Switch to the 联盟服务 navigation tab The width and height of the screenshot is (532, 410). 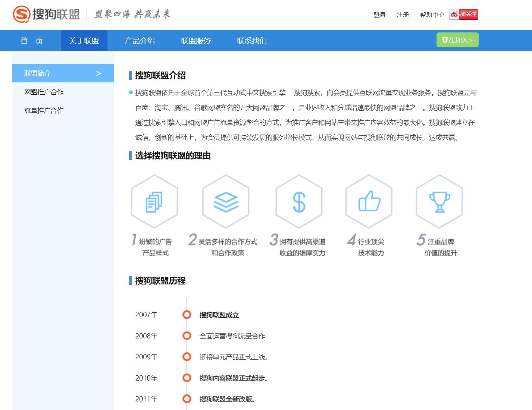pyautogui.click(x=195, y=41)
